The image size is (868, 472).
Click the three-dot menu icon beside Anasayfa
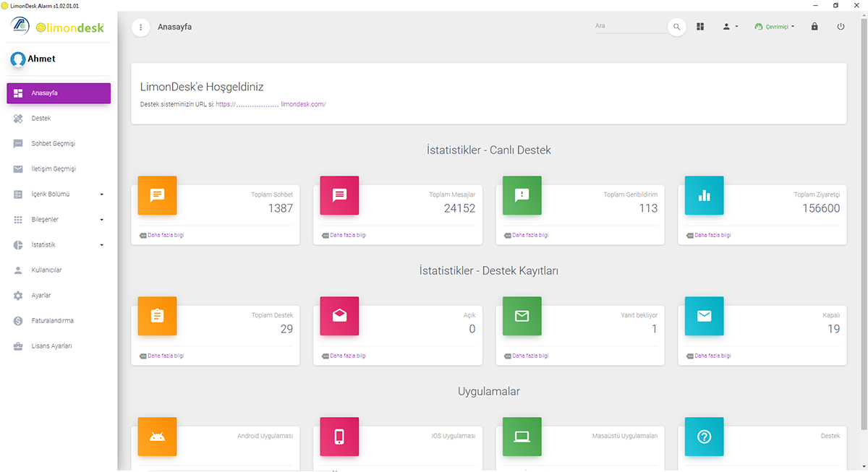(140, 27)
